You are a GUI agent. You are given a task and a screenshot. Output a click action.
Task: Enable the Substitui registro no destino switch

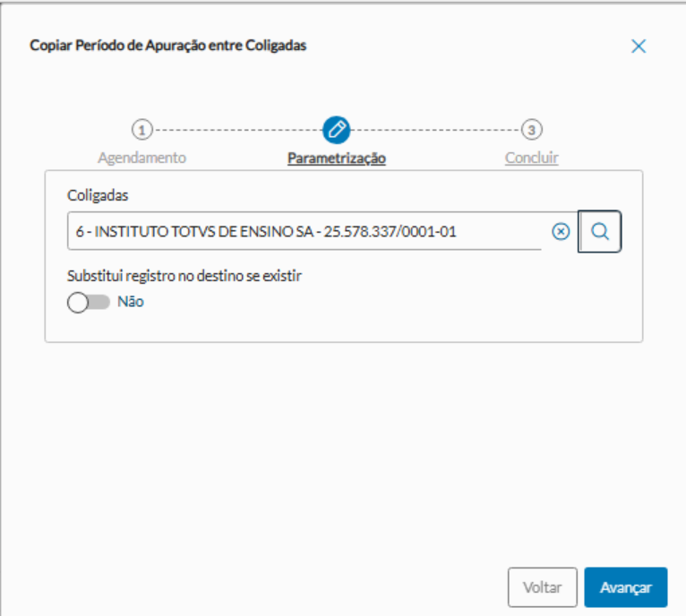(88, 303)
